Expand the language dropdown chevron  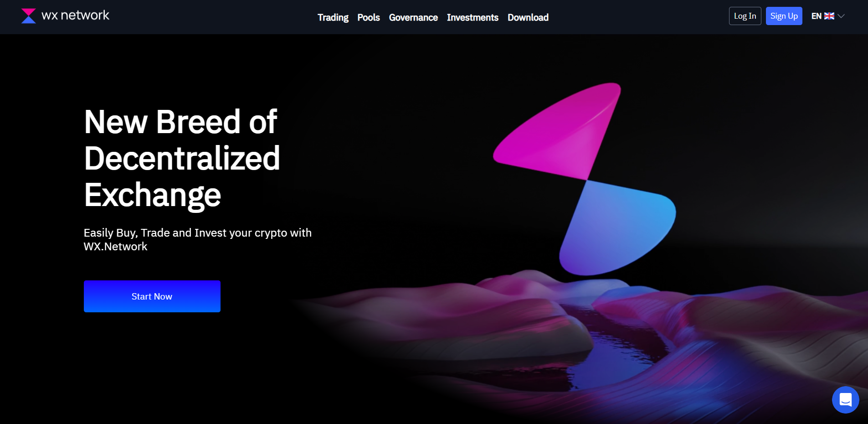coord(841,16)
